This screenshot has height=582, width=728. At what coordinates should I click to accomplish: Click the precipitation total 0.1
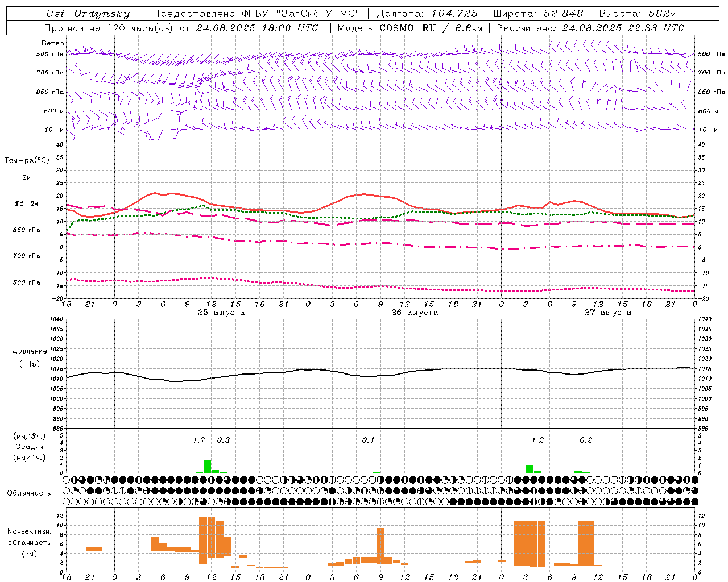pyautogui.click(x=368, y=440)
